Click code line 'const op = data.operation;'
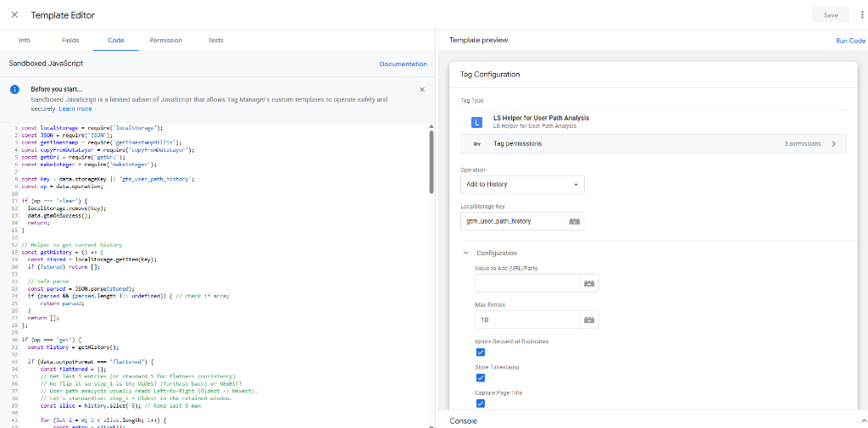This screenshot has width=868, height=428. pos(62,186)
